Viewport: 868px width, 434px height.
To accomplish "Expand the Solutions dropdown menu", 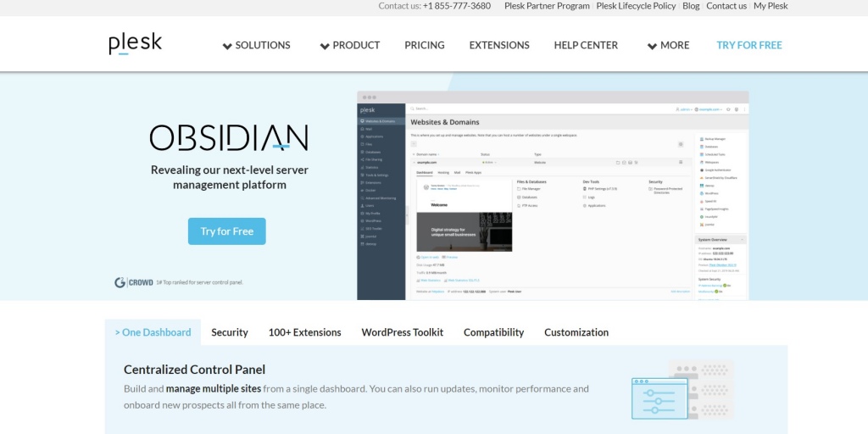I will pos(256,45).
